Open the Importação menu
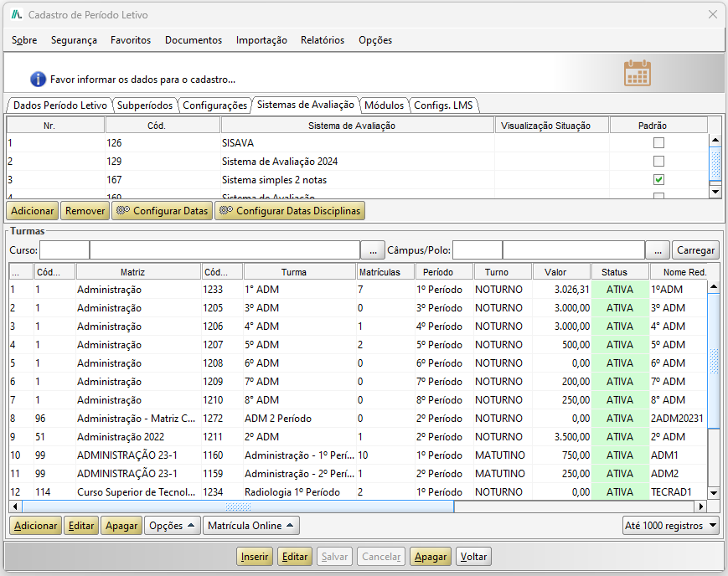 pyautogui.click(x=261, y=40)
